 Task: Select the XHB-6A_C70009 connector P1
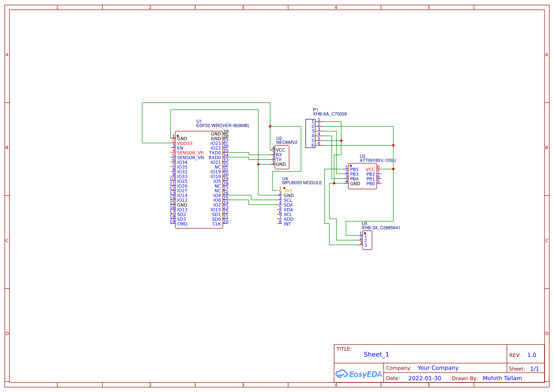[311, 133]
